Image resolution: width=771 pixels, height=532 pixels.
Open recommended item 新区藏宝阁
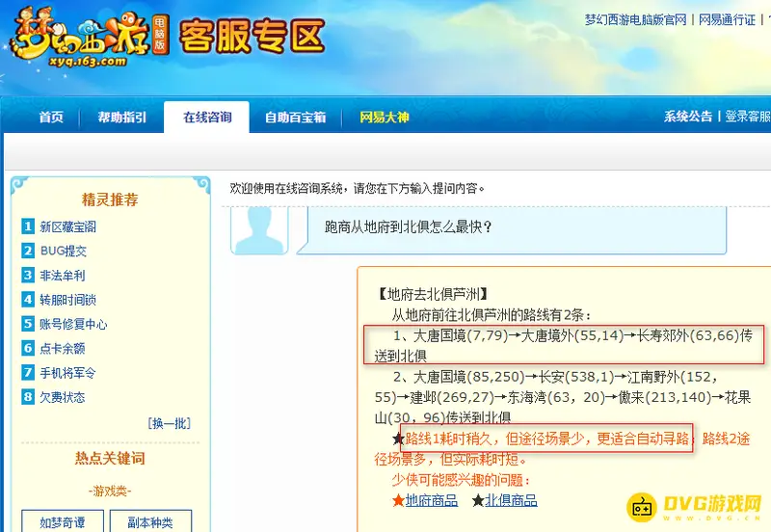[x=67, y=226]
